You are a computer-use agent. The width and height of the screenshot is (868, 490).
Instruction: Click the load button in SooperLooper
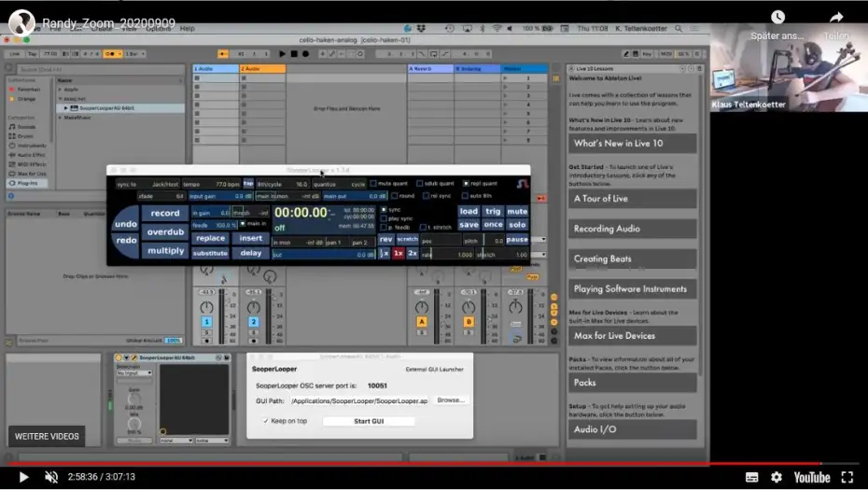coord(469,211)
